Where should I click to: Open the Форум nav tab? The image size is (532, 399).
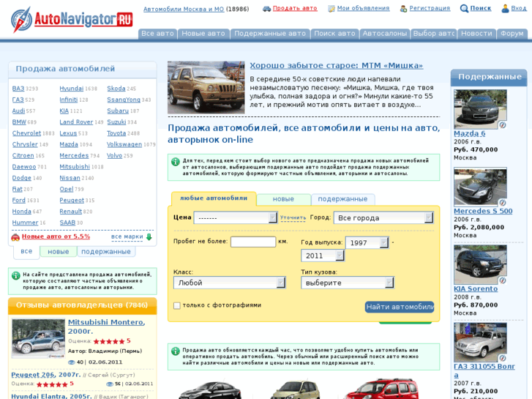[512, 34]
